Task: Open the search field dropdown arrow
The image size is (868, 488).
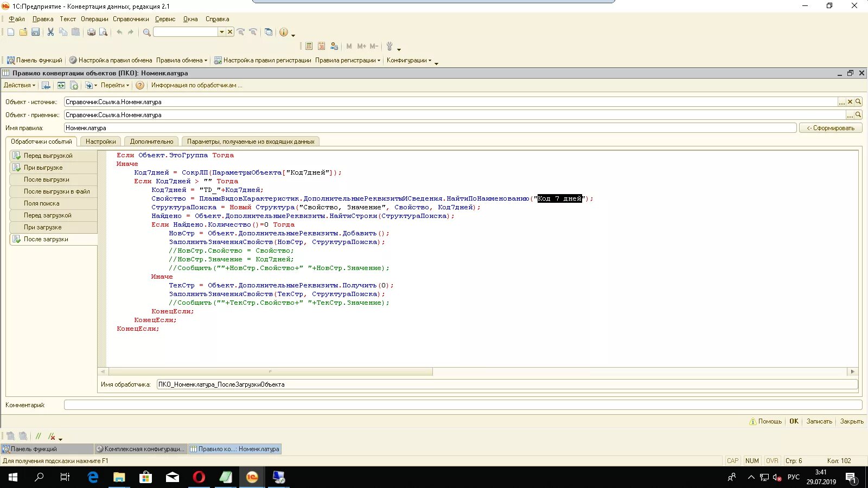Action: (x=221, y=32)
